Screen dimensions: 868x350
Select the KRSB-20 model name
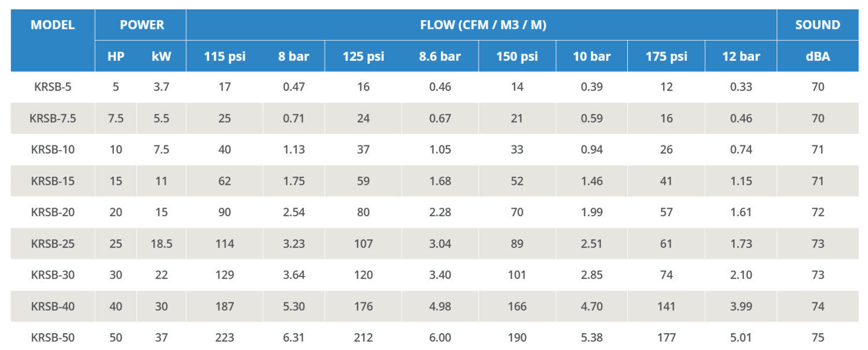(x=53, y=212)
